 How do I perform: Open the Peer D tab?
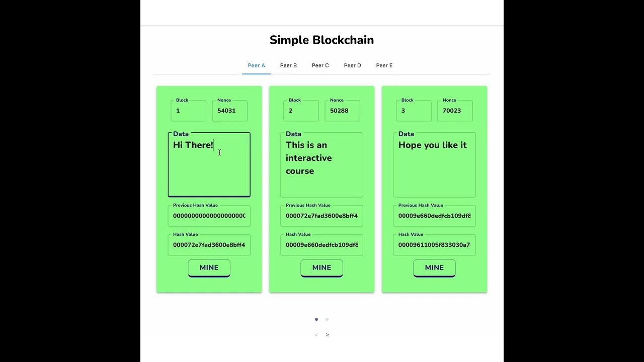coord(352,65)
